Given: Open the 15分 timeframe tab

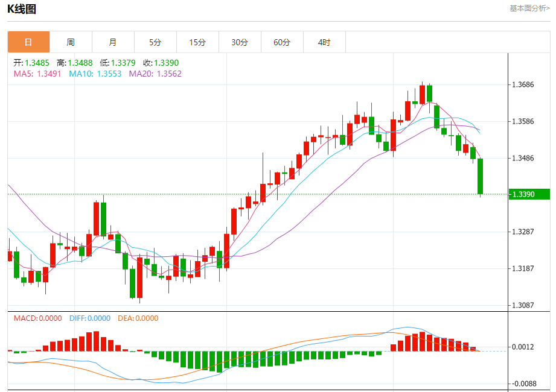Looking at the screenshot, I should coord(197,42).
